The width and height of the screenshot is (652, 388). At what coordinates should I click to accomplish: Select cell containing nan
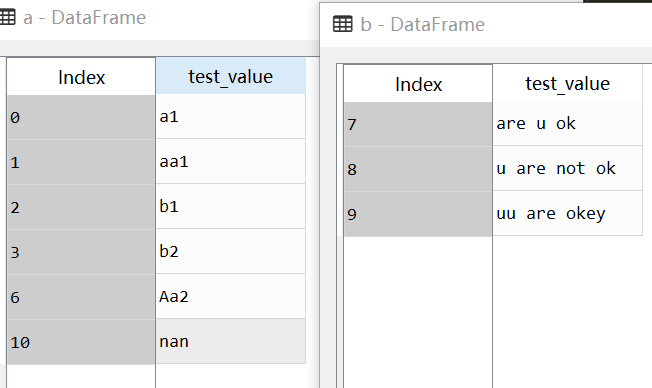(230, 341)
